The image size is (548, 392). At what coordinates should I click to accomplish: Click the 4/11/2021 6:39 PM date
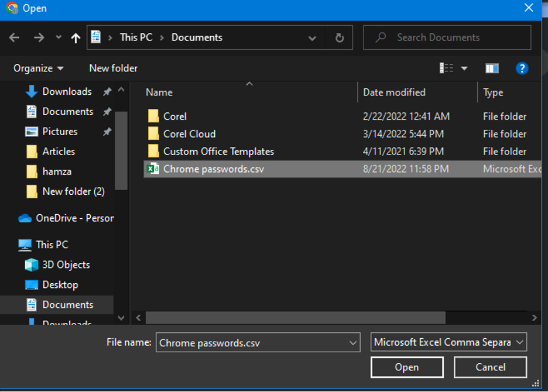tap(403, 152)
